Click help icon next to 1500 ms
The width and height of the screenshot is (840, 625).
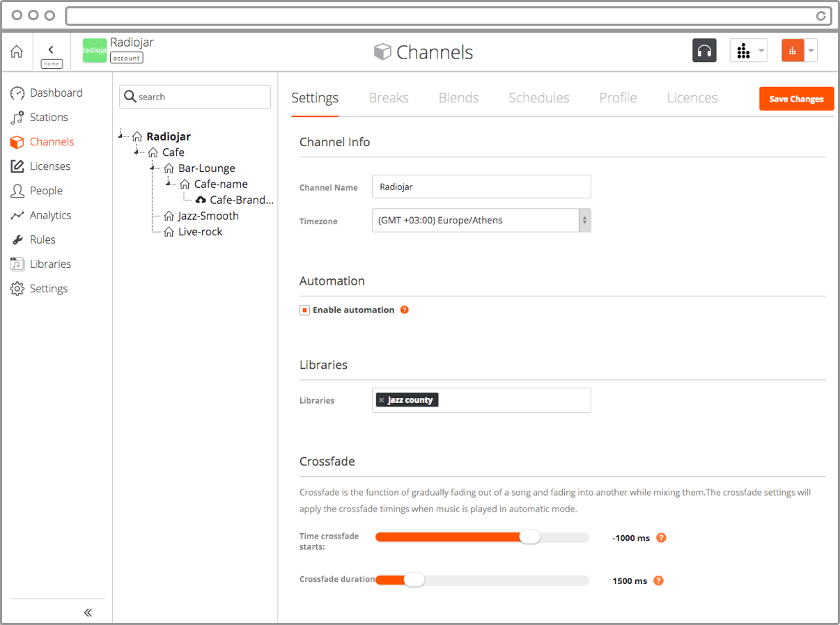click(x=659, y=580)
